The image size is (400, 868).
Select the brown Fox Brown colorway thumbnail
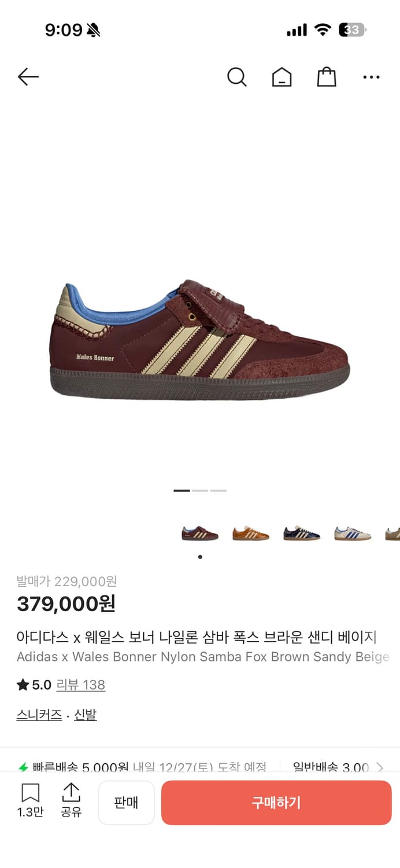[x=200, y=533]
